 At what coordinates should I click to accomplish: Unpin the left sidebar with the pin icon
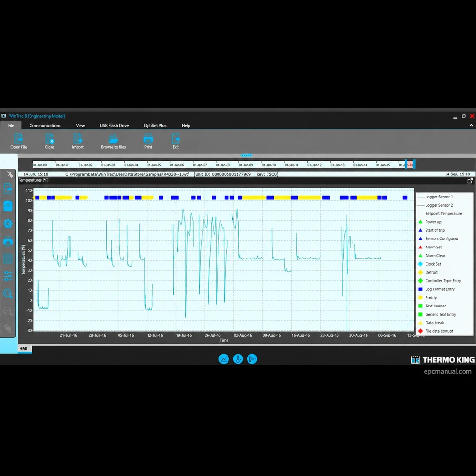coord(10,174)
